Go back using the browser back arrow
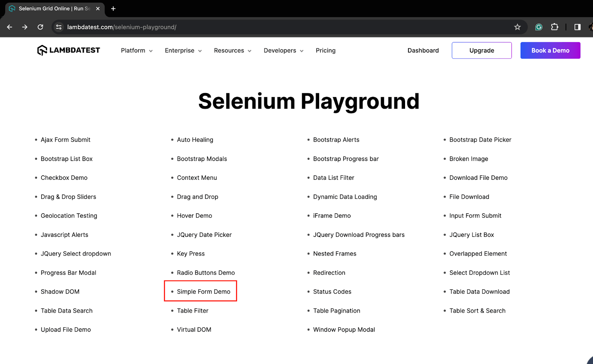 tap(10, 27)
